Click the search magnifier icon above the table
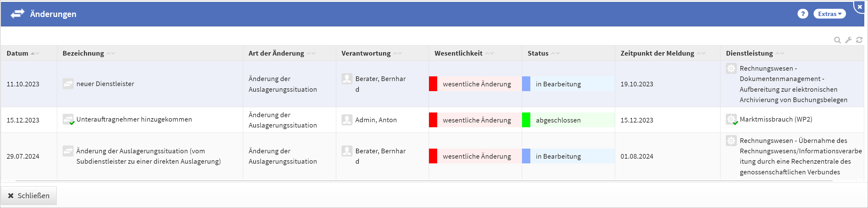Screen dimensions: 868x208 (837, 41)
